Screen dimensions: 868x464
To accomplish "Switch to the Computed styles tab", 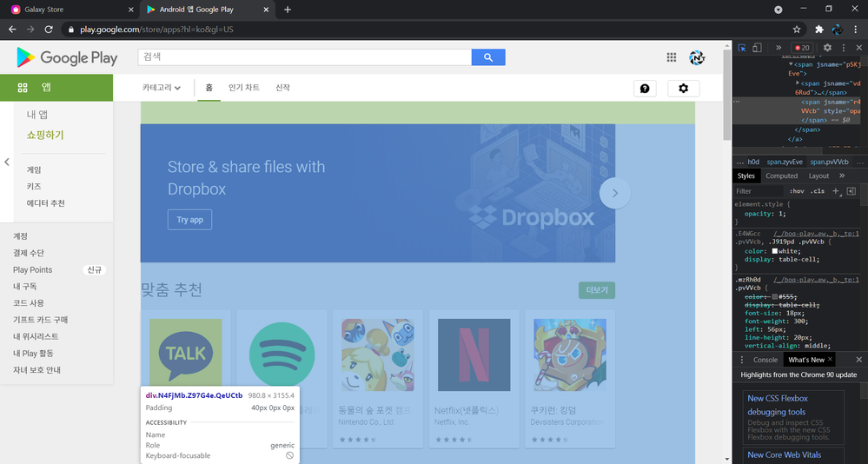I will click(782, 176).
